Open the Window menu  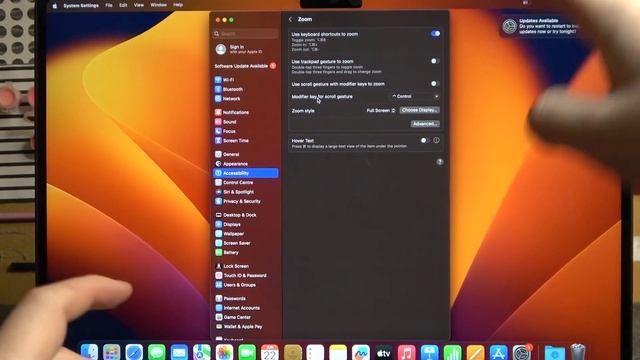[x=158, y=5]
